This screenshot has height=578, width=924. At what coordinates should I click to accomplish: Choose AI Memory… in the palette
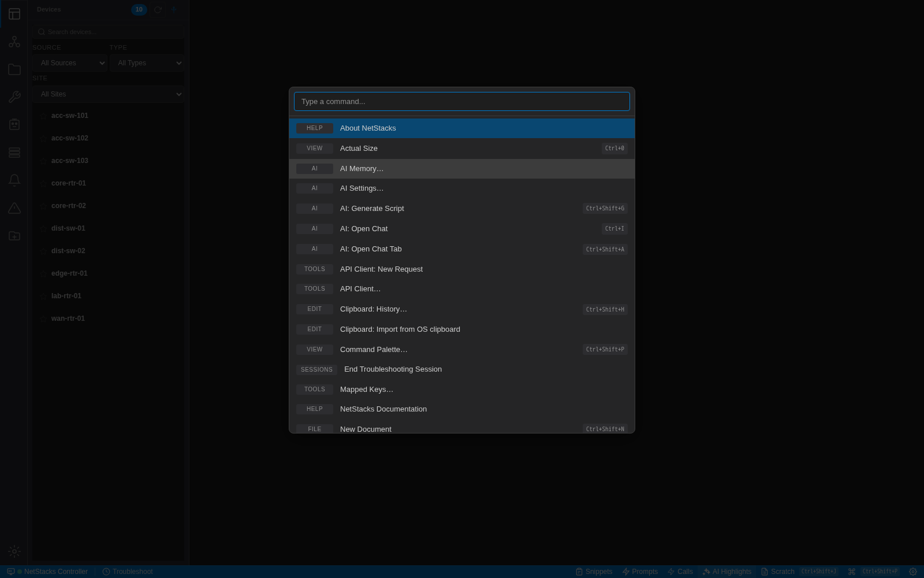coord(462,169)
